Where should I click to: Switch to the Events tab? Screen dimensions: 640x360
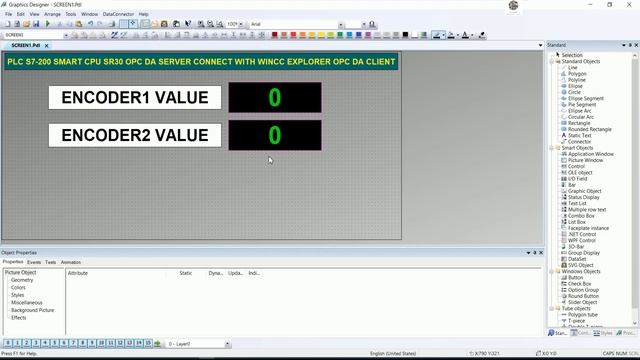34,262
